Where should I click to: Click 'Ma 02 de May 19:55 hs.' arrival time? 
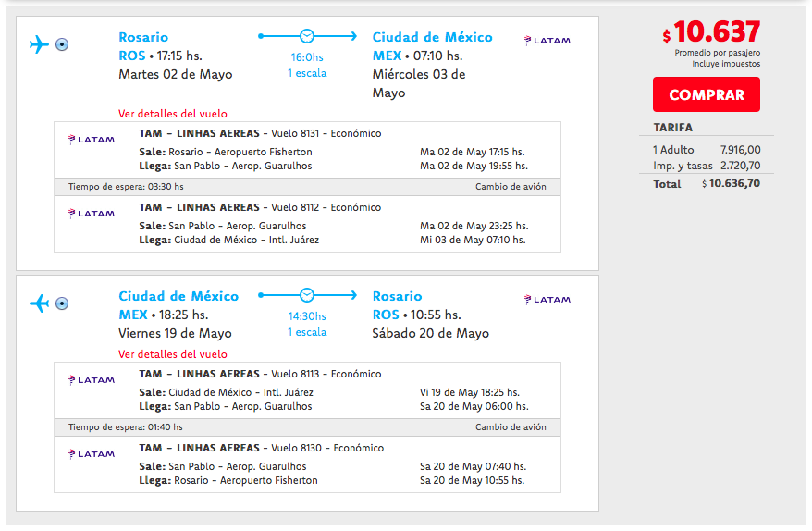pos(474,166)
